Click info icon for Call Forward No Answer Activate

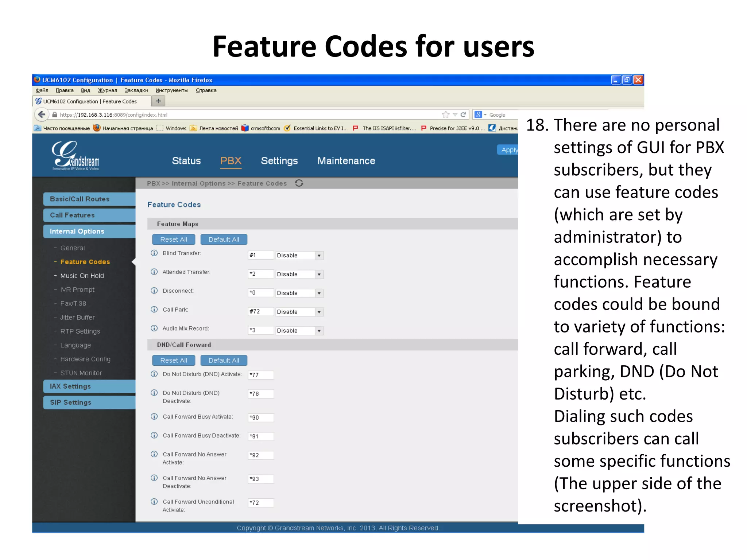tap(154, 454)
